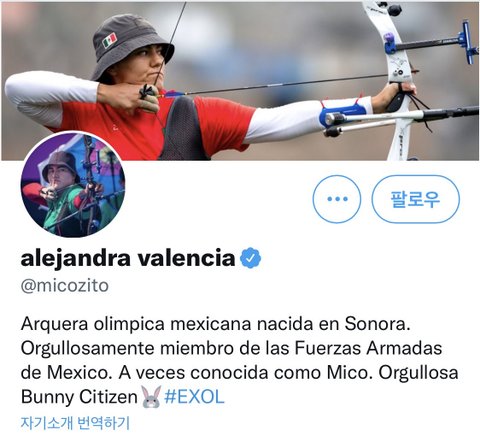Open the circular profile picture
This screenshot has width=480, height=442.
(x=73, y=185)
